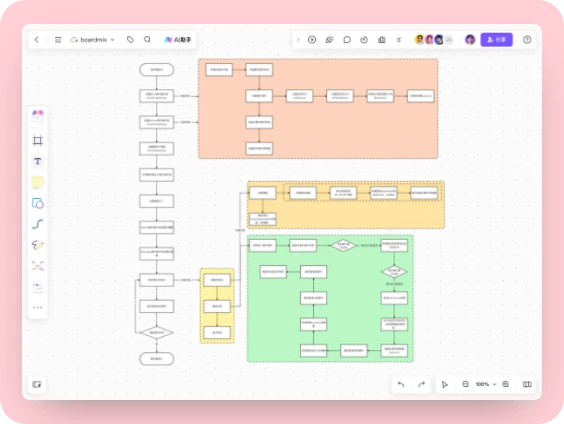Select the Shapes tool

pos(38,203)
